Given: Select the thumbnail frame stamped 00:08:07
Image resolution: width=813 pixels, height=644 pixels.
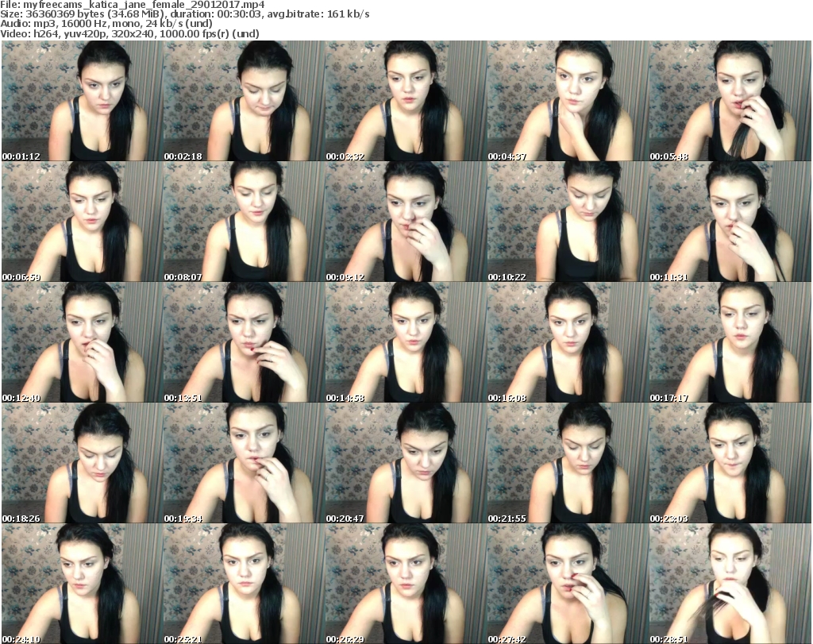Looking at the screenshot, I should (x=244, y=222).
